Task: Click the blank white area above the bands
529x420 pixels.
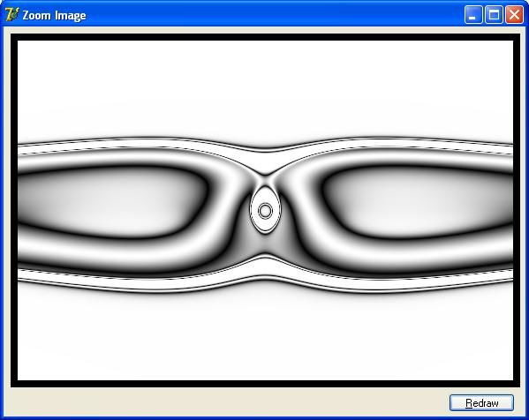Action: [265, 87]
